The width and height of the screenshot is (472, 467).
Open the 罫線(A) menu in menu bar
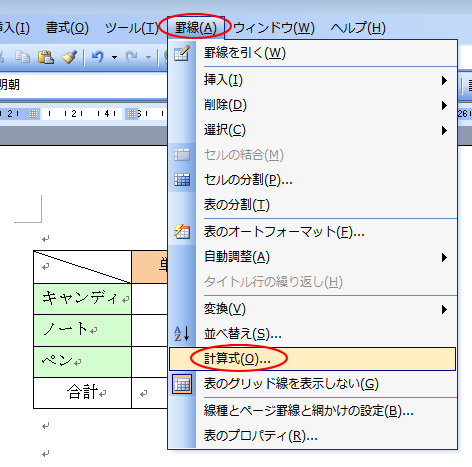pyautogui.click(x=196, y=28)
